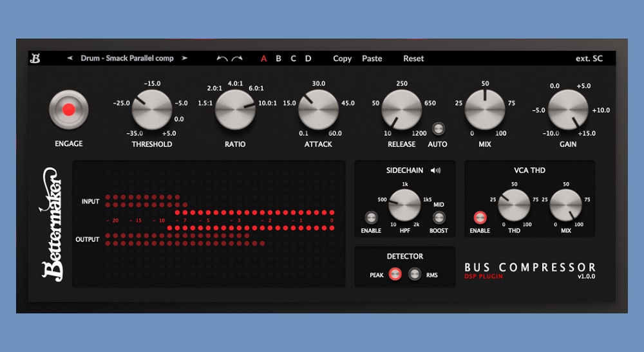Click the VCA THD section title
Image resolution: width=644 pixels, height=352 pixels.
coord(529,171)
